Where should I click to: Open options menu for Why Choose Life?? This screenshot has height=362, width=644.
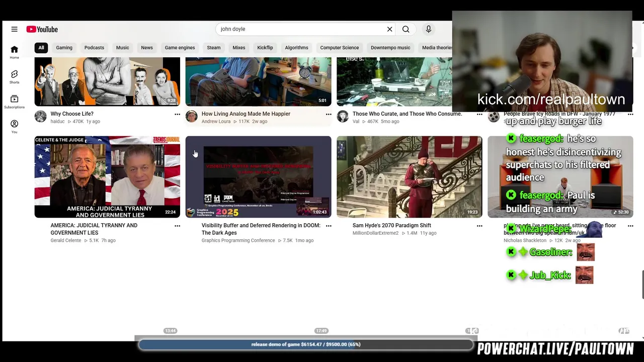coord(177,114)
